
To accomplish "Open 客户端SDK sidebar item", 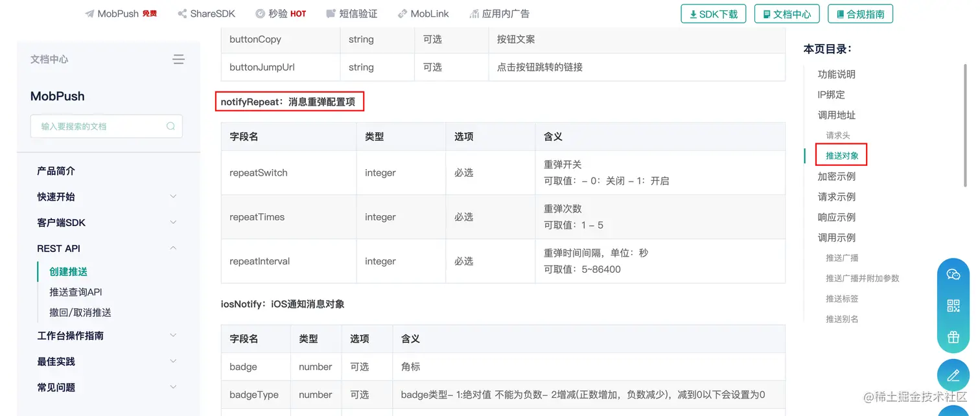I will [61, 223].
